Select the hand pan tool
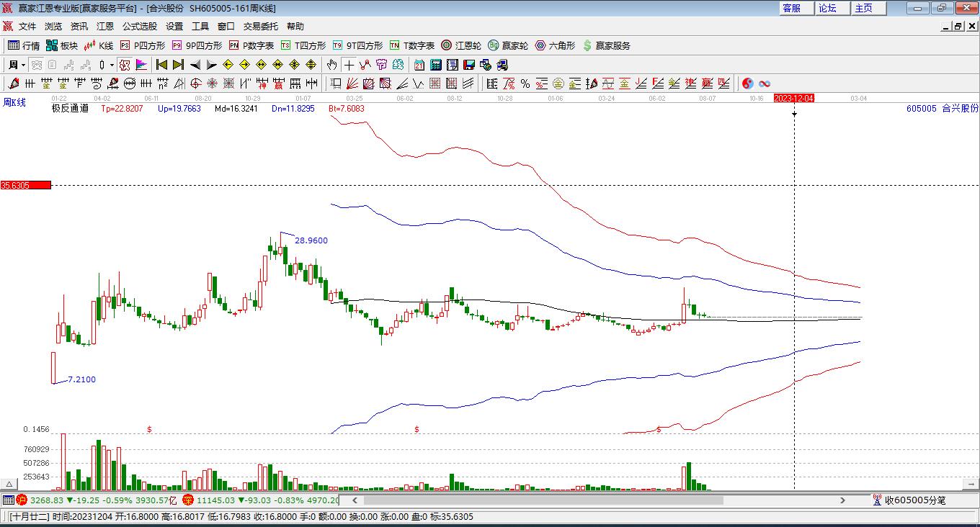 331,65
